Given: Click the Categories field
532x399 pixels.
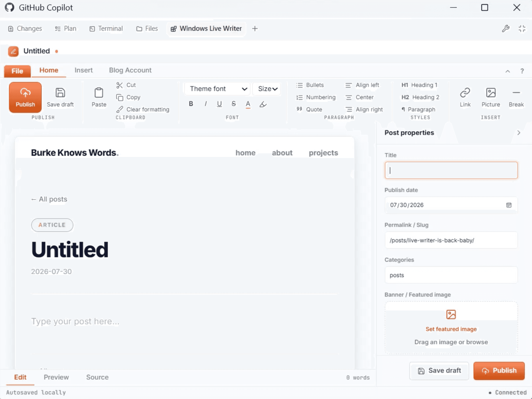Looking at the screenshot, I should tap(451, 275).
